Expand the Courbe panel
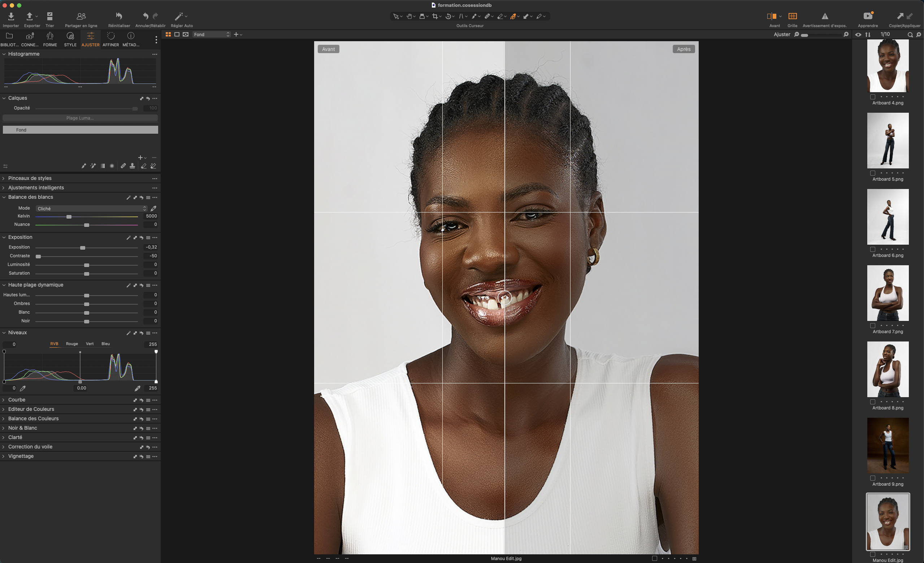This screenshot has height=563, width=924. [x=4, y=400]
